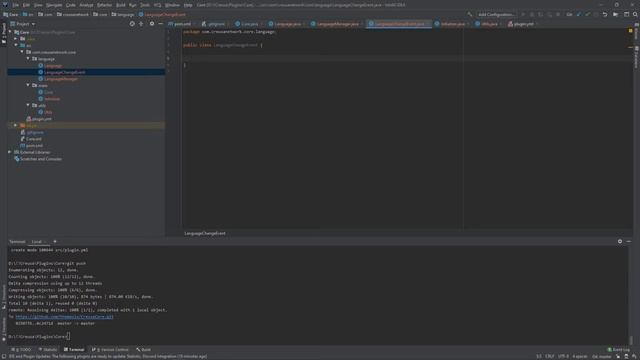Open the Edit menu
The image size is (640, 360).
[x=26, y=5]
